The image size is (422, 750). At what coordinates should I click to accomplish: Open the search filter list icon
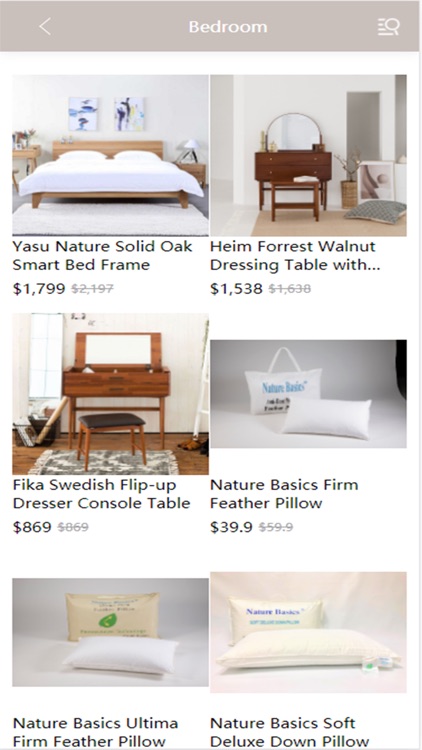(388, 27)
